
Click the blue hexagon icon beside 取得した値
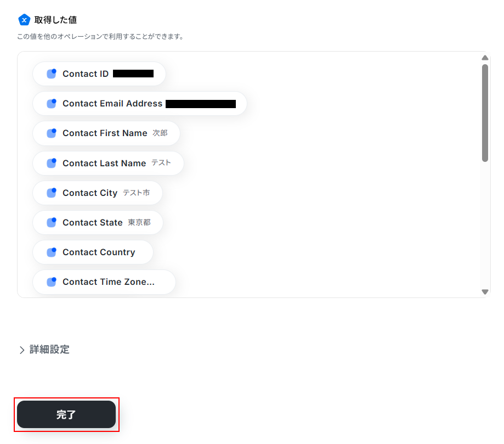[x=24, y=20]
